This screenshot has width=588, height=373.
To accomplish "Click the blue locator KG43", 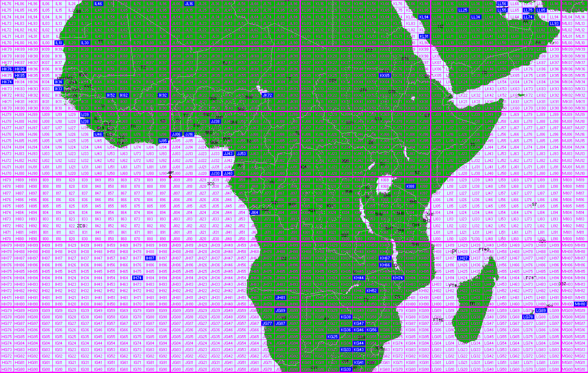I will coord(359,349).
